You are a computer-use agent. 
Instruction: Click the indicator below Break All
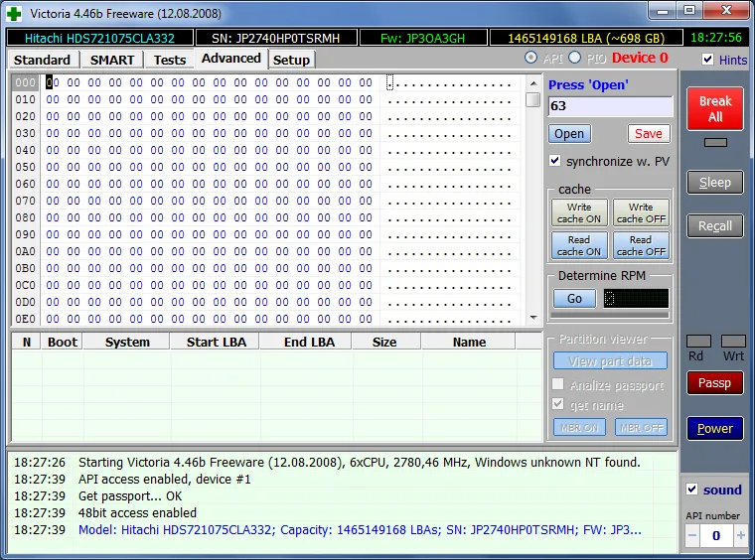(x=715, y=142)
